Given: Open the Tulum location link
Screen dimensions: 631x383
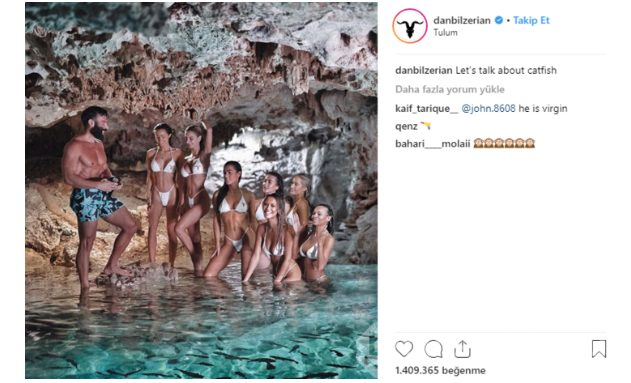Looking at the screenshot, I should (x=445, y=33).
